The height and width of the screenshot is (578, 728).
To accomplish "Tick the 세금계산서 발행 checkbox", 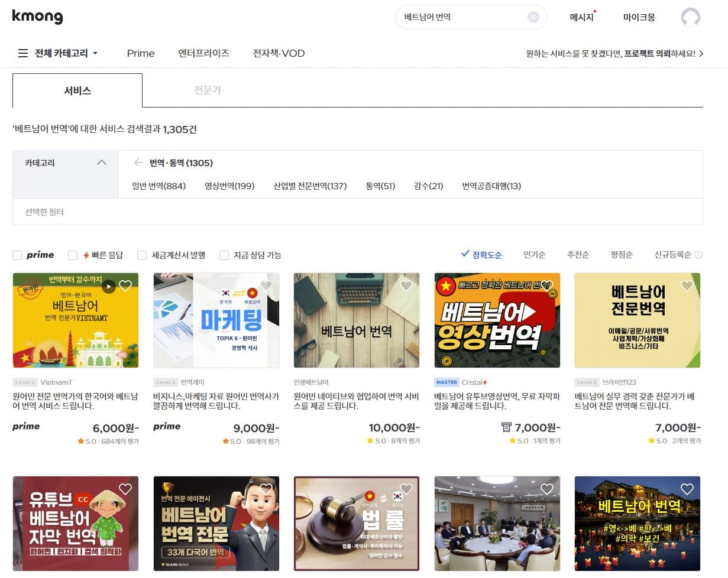I will [x=142, y=255].
